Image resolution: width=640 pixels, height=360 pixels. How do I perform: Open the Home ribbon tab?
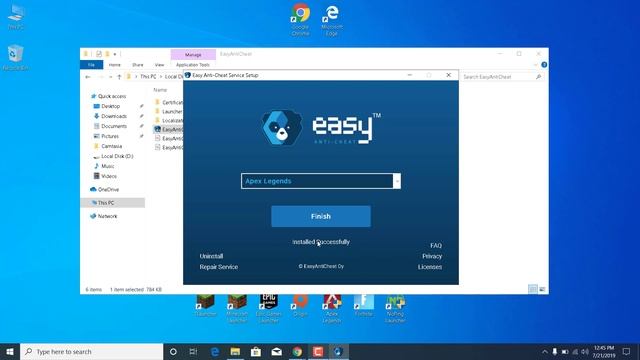(x=115, y=65)
